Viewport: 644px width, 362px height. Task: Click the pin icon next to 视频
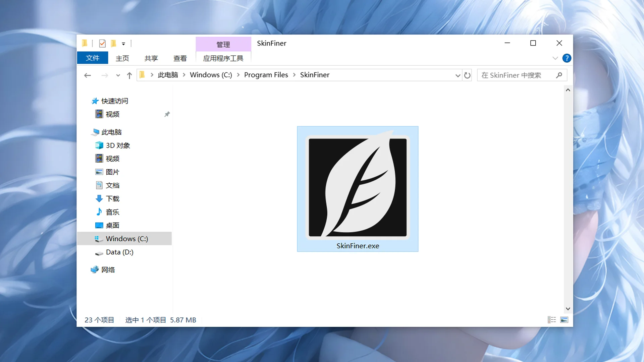click(x=167, y=114)
